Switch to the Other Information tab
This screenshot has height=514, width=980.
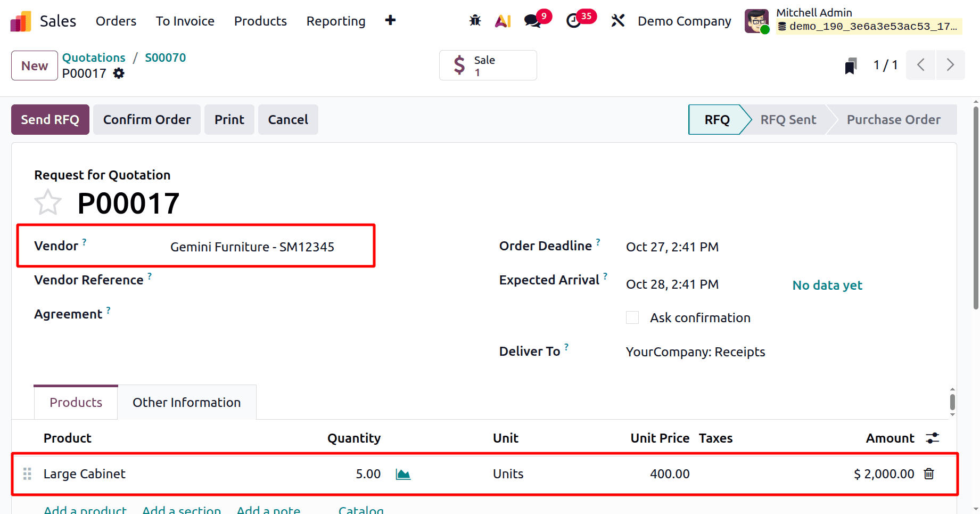186,402
